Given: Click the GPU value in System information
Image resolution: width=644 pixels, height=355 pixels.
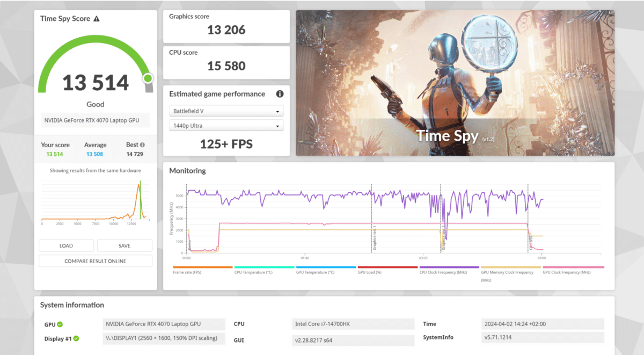Looking at the screenshot, I should pos(164,324).
